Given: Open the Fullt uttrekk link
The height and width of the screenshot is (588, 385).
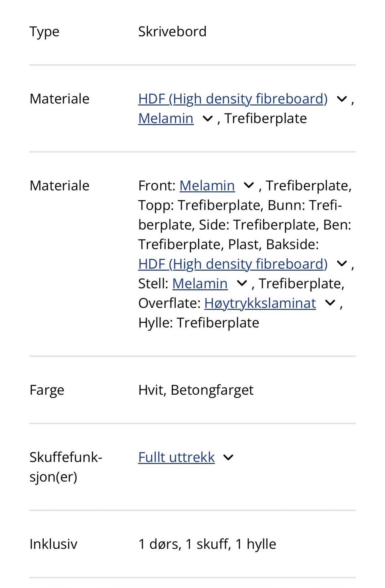Looking at the screenshot, I should (176, 457).
